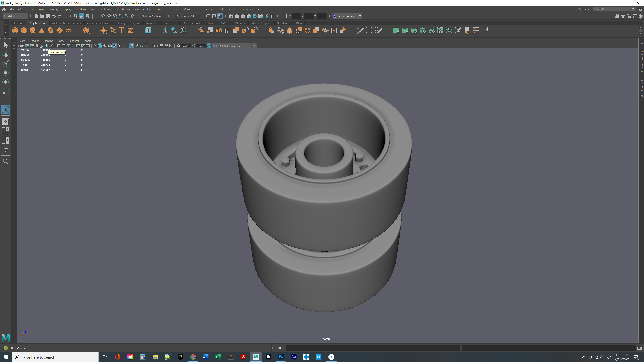This screenshot has height=362, width=644.
Task: Select the Move tool in toolbox
Action: pyautogui.click(x=6, y=73)
